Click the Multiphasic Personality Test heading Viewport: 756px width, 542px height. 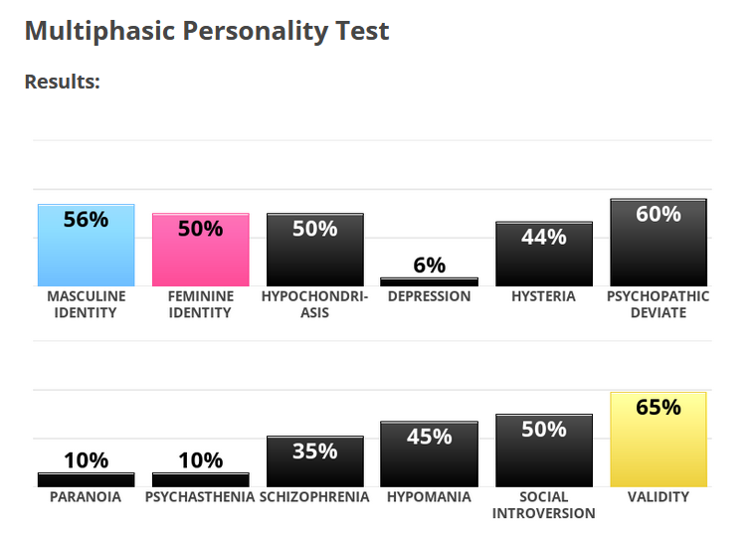click(x=207, y=31)
